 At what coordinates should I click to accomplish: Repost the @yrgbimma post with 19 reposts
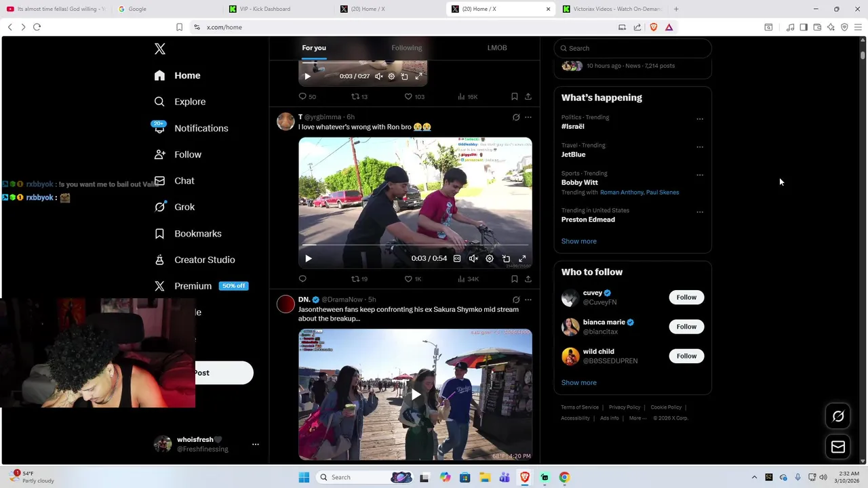pos(359,279)
